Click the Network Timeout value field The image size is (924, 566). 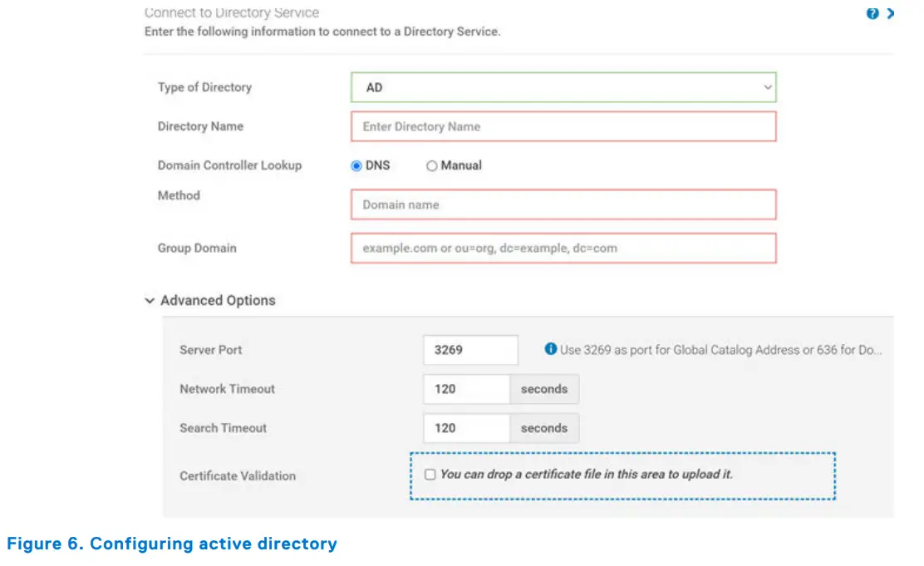pos(465,388)
